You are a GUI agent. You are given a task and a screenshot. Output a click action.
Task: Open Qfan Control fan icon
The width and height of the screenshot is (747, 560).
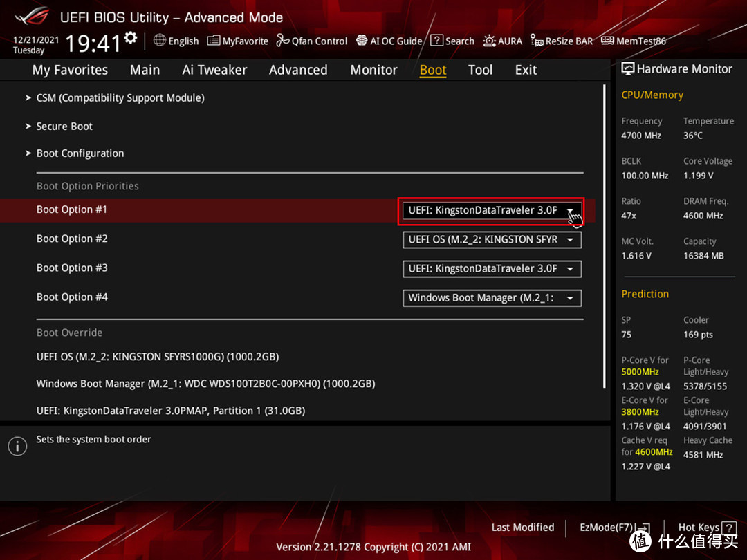point(282,41)
